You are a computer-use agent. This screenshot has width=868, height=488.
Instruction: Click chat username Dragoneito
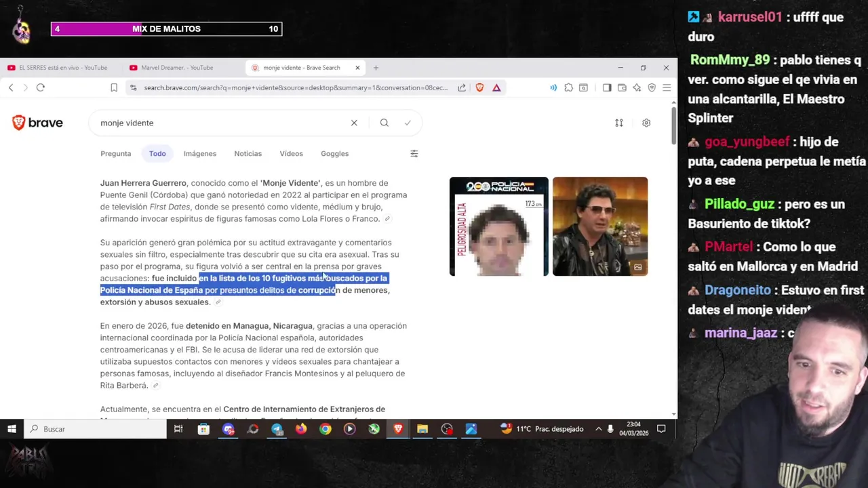click(x=737, y=290)
